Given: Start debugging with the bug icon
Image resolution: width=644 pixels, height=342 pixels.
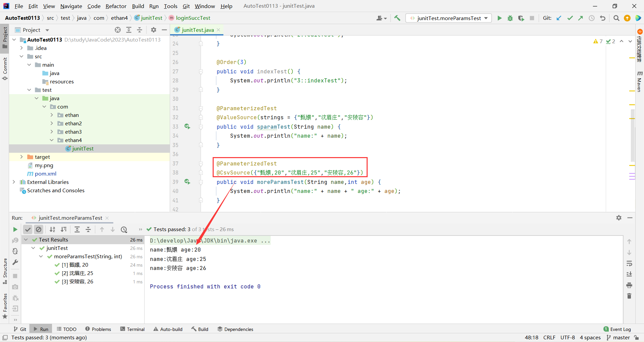Looking at the screenshot, I should (x=510, y=18).
